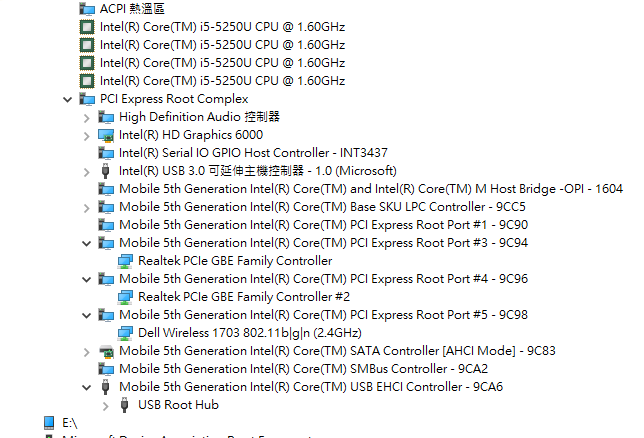Click the Intel HD Graphics 6000 display icon
The width and height of the screenshot is (644, 438).
pyautogui.click(x=106, y=135)
